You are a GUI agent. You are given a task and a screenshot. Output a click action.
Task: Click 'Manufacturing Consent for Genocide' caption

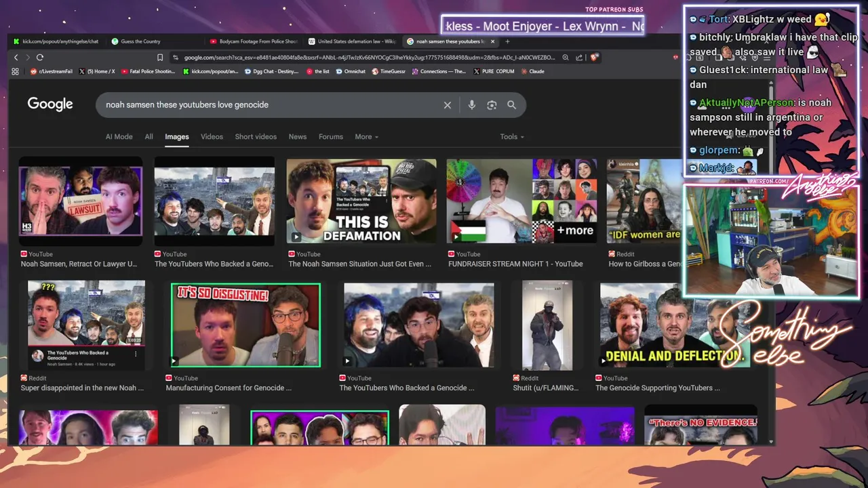pos(229,388)
